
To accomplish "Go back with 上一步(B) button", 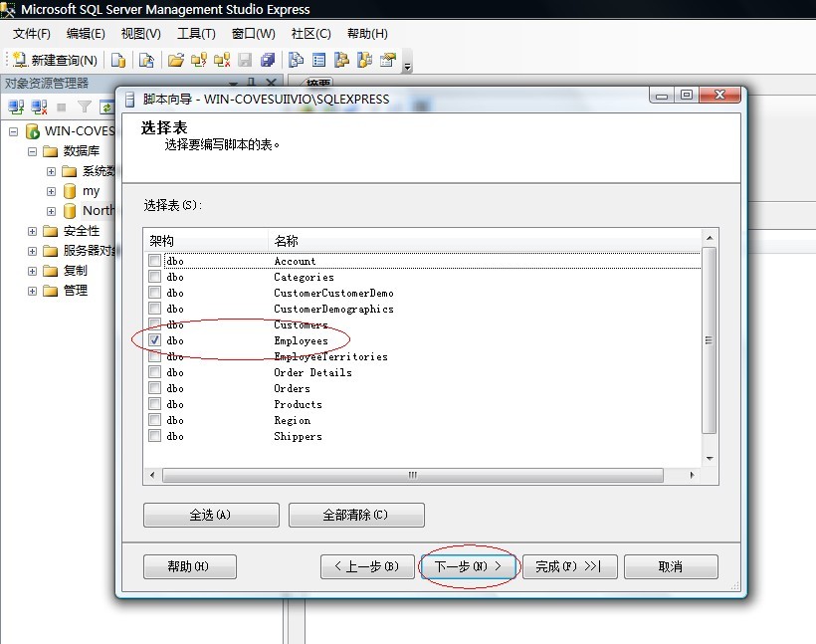I will (367, 566).
